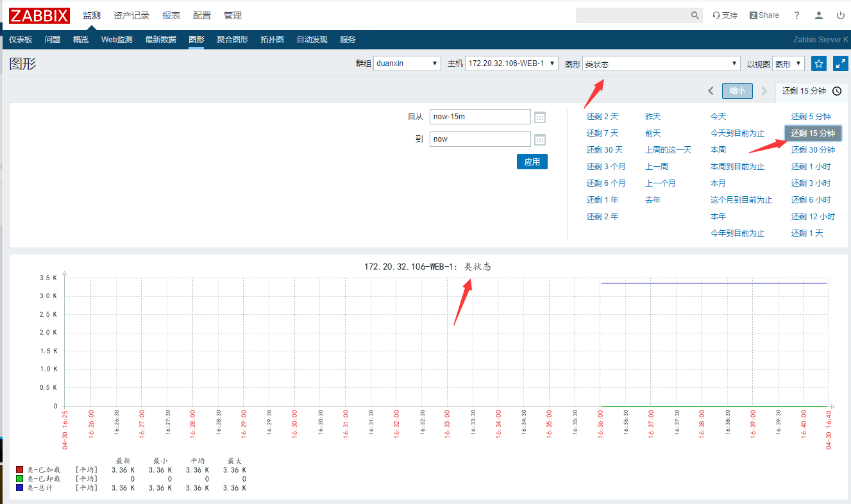The image size is (851, 504).
Task: Switch to the 最新数据 submenu tab
Action: click(x=160, y=40)
